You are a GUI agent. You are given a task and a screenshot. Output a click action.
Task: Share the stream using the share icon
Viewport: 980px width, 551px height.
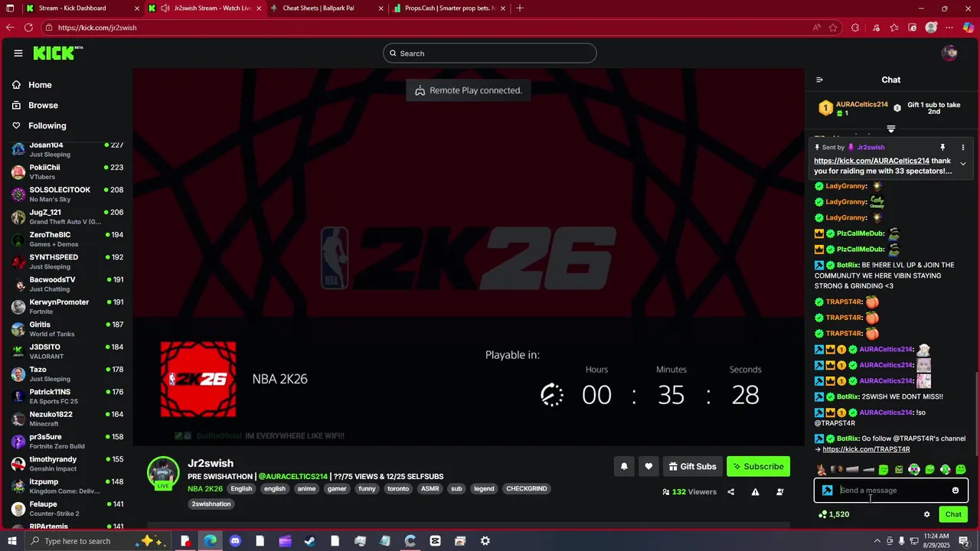click(730, 492)
